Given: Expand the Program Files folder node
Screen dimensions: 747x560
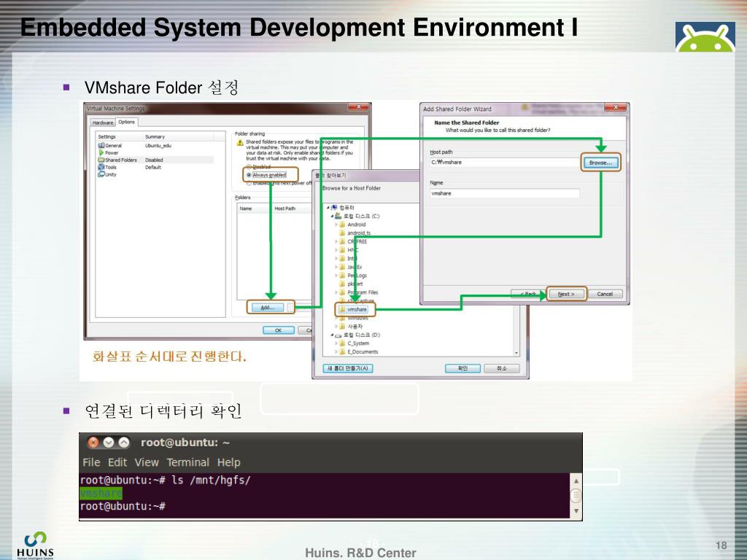Looking at the screenshot, I should 336,292.
